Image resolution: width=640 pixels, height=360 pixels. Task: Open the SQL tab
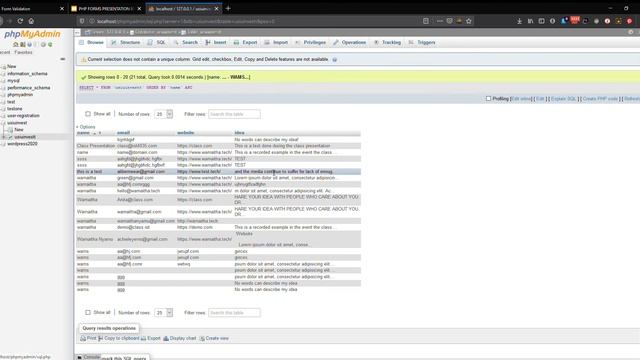[x=157, y=42]
